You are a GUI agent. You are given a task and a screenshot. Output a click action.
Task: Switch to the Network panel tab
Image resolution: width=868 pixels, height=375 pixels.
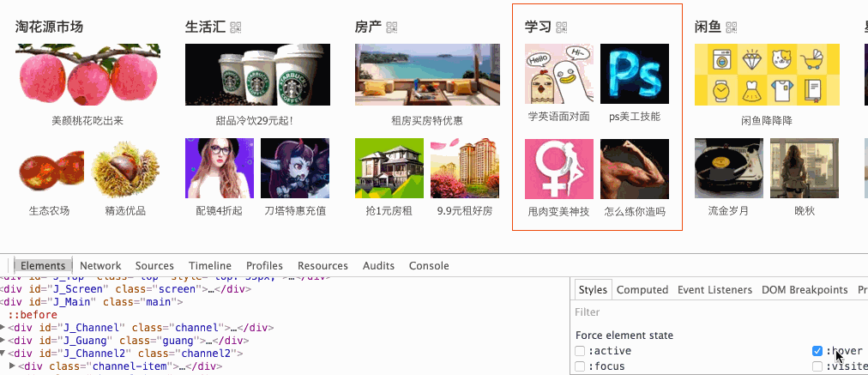(100, 266)
